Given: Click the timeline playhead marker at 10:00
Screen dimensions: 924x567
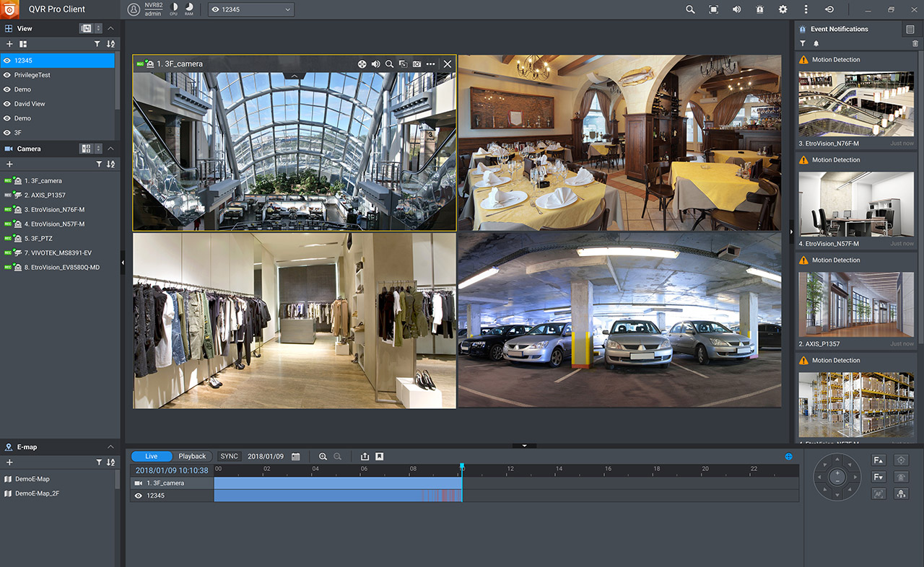Looking at the screenshot, I should (462, 467).
